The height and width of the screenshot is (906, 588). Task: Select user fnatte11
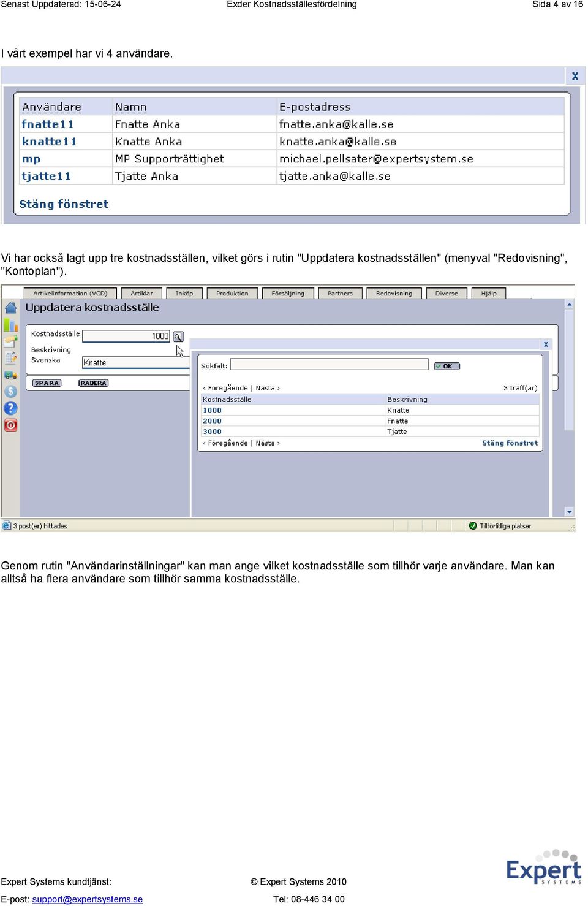tap(47, 124)
